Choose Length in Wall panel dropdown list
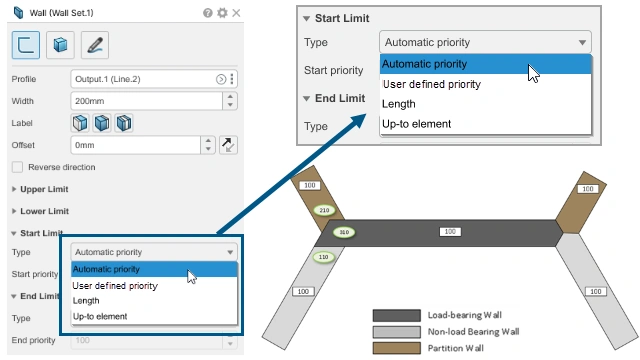 pyautogui.click(x=154, y=301)
